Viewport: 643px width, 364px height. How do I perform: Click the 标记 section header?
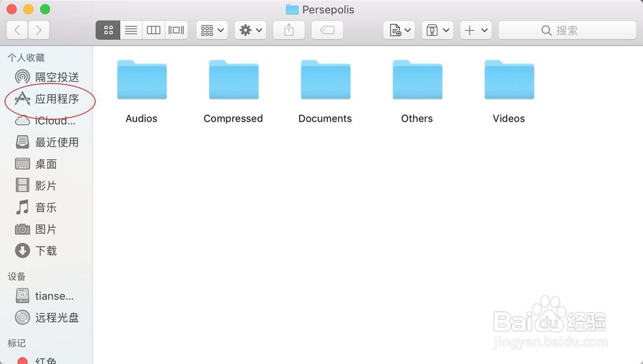click(x=17, y=343)
